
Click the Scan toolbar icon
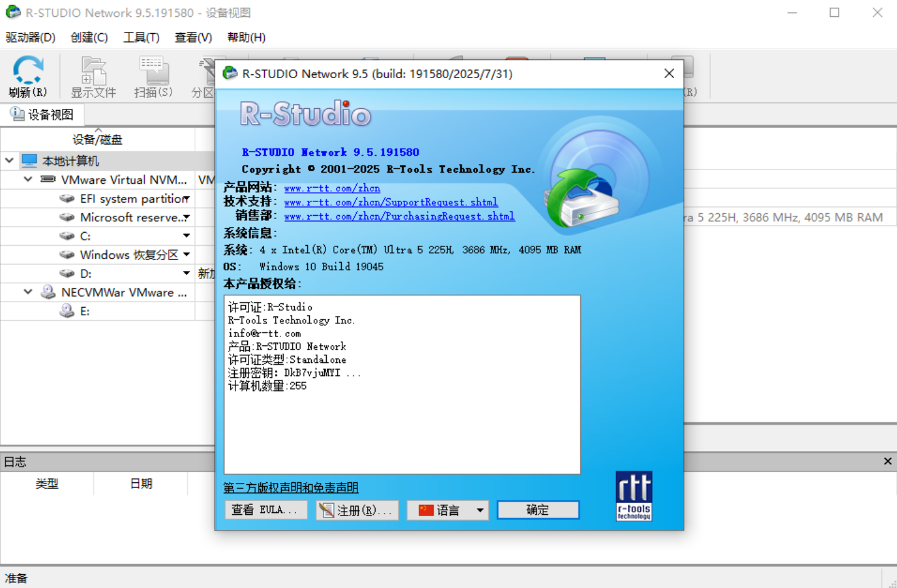[153, 71]
